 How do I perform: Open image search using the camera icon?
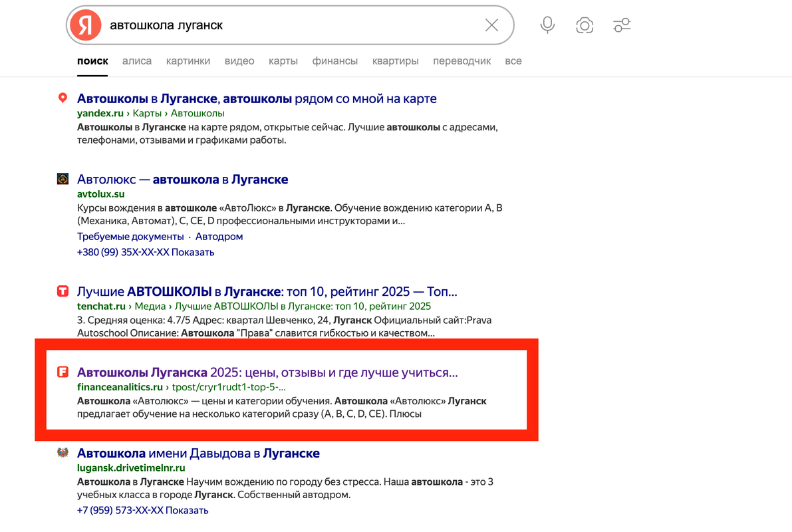585,25
